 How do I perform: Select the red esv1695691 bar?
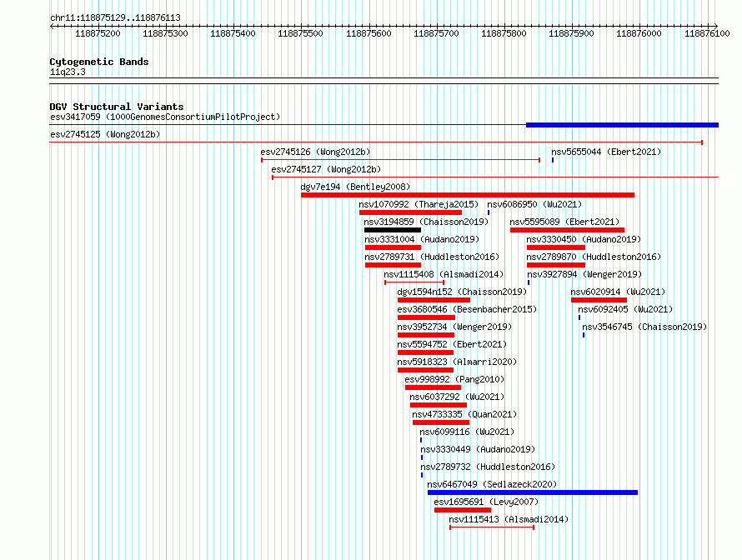(463, 510)
